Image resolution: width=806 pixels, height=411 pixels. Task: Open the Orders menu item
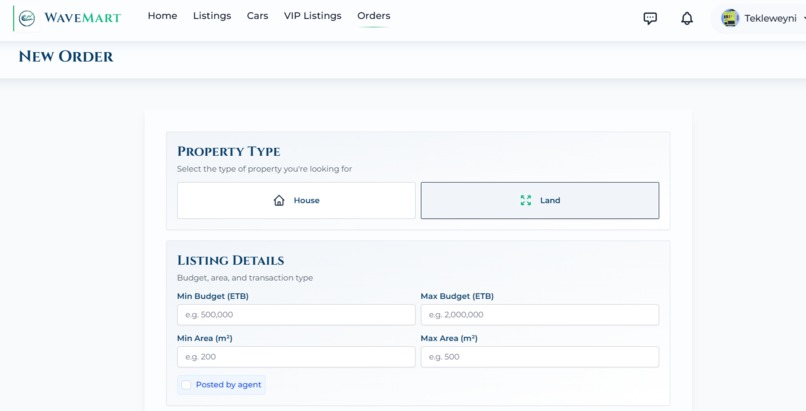click(x=374, y=16)
